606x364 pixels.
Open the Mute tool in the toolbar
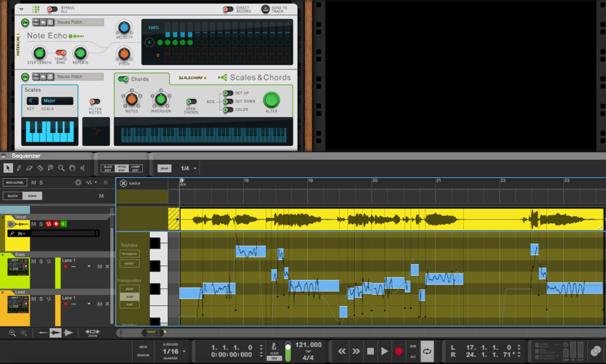(x=50, y=168)
